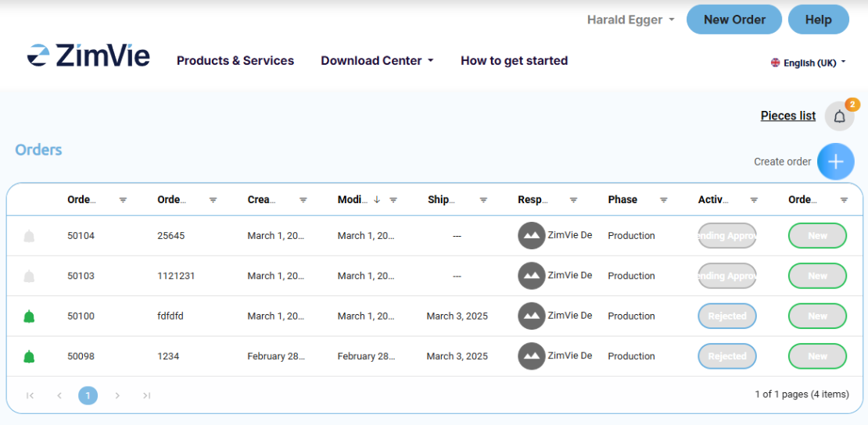Click filter icon on Modified column
The image size is (868, 425).
(393, 200)
